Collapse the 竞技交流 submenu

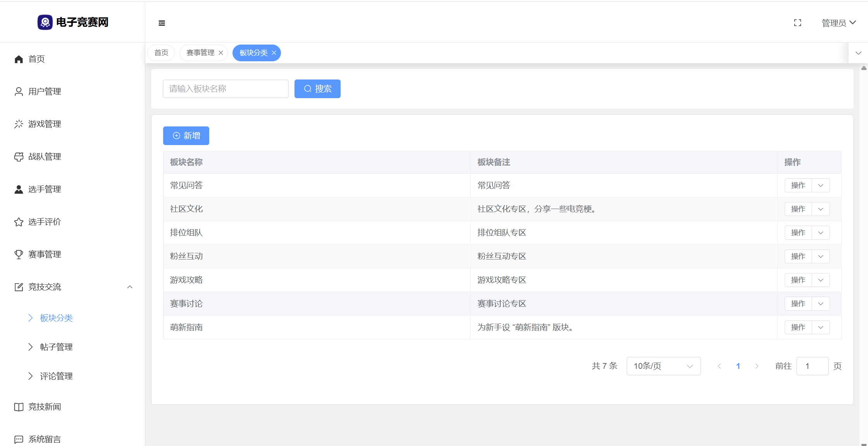(x=130, y=287)
